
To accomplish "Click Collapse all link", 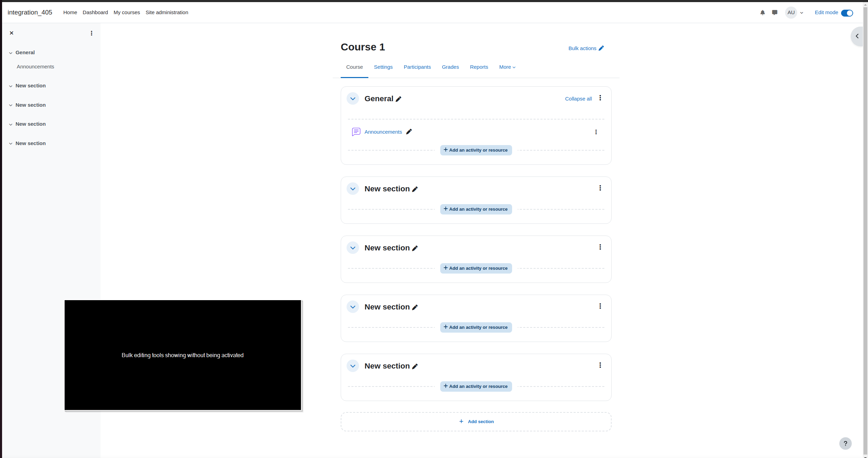I will coord(578,99).
